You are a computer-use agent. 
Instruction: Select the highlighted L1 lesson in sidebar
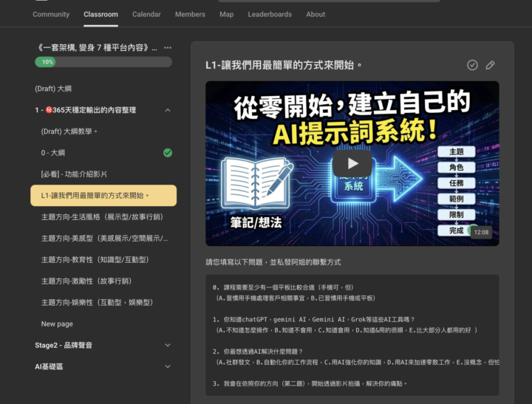[103, 196]
